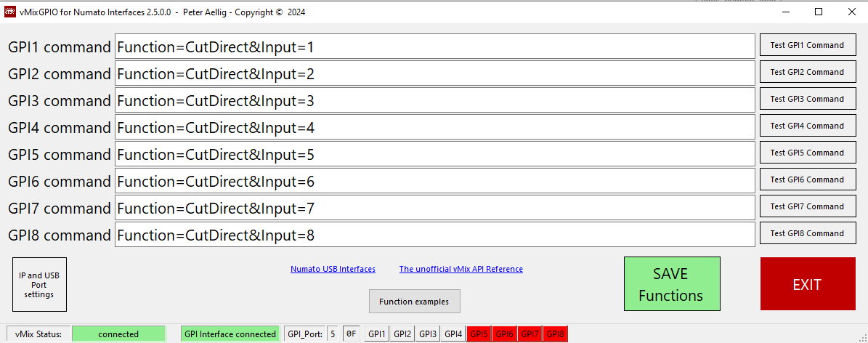
Task: Save functions with the green SAVE button
Action: 672,284
